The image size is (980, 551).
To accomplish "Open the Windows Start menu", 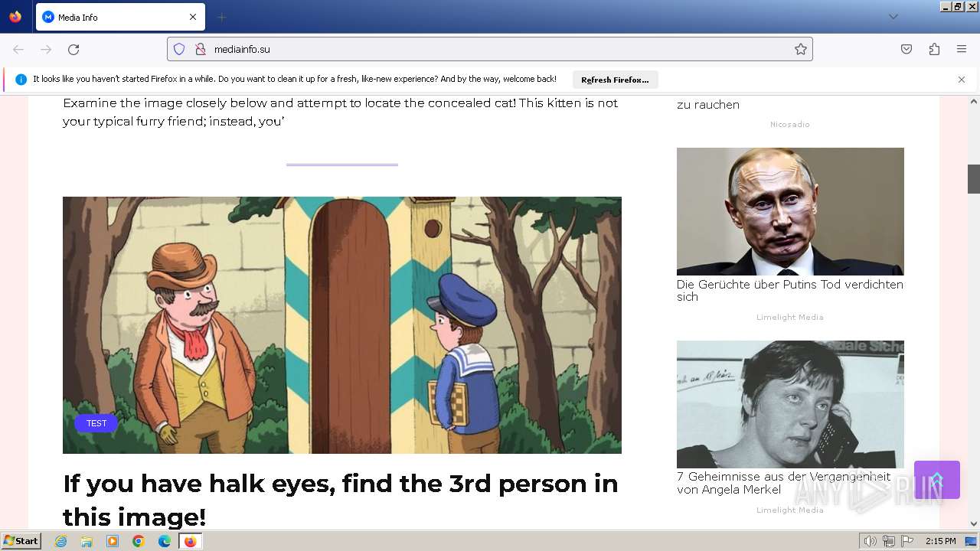I will coord(21,541).
